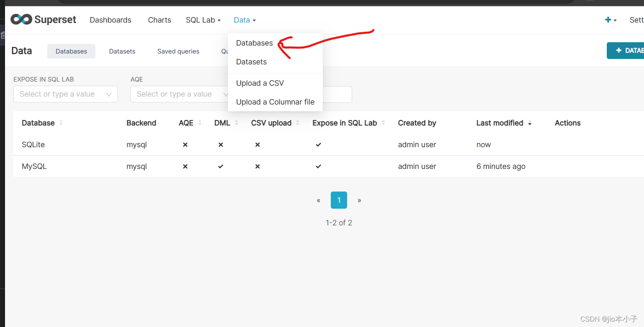Select Upload a Columnar file entry
Viewport: 644px width, 327px height.
[x=275, y=102]
